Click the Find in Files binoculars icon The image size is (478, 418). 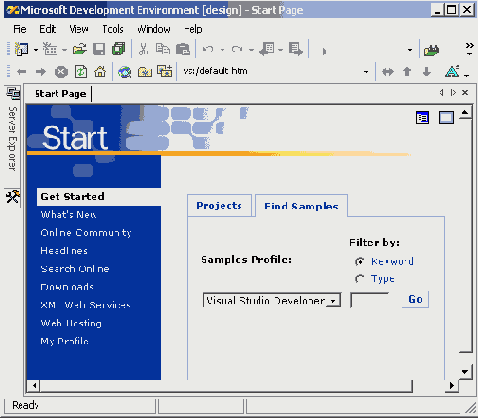(431, 50)
